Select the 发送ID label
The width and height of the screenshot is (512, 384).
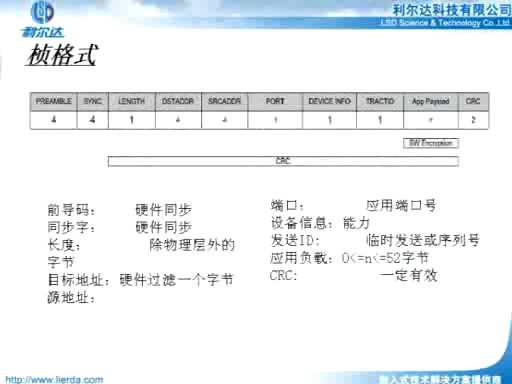coord(295,240)
